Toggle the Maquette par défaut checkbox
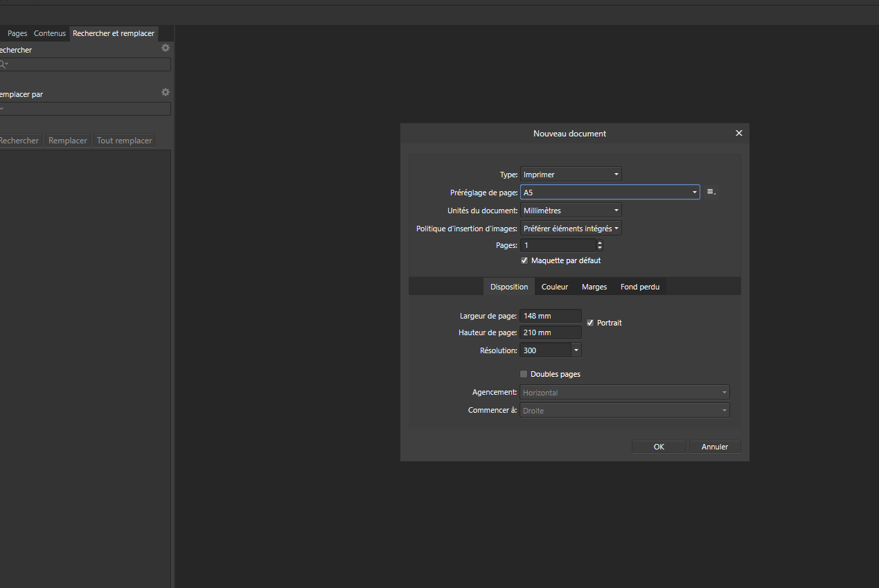This screenshot has height=588, width=879. click(x=524, y=260)
